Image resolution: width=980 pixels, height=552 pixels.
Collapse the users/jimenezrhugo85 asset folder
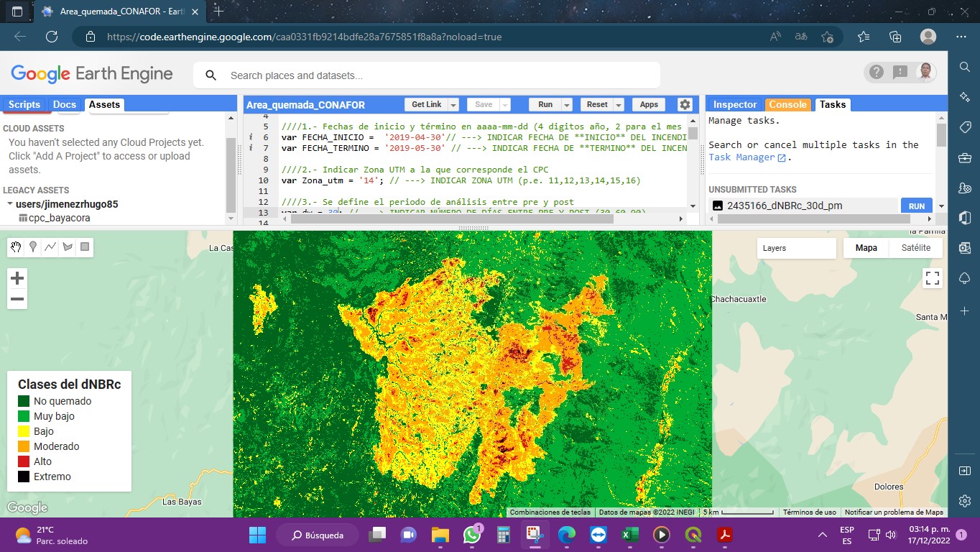click(x=10, y=204)
